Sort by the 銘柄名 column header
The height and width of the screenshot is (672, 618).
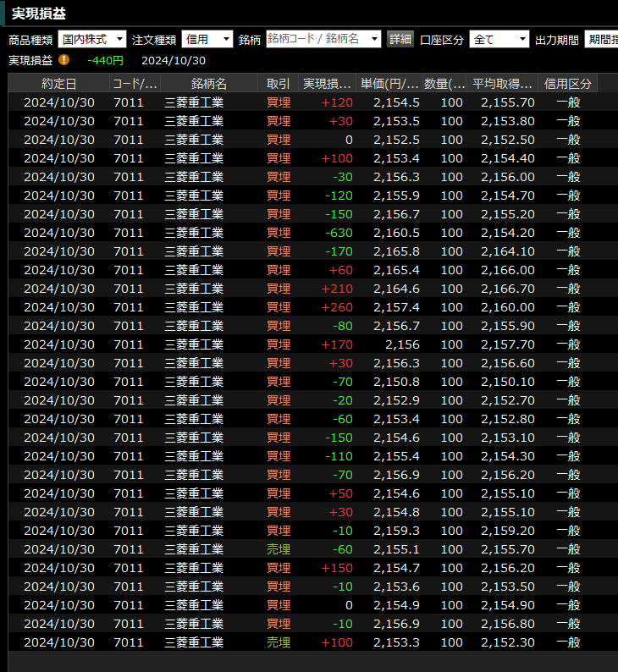click(x=209, y=83)
